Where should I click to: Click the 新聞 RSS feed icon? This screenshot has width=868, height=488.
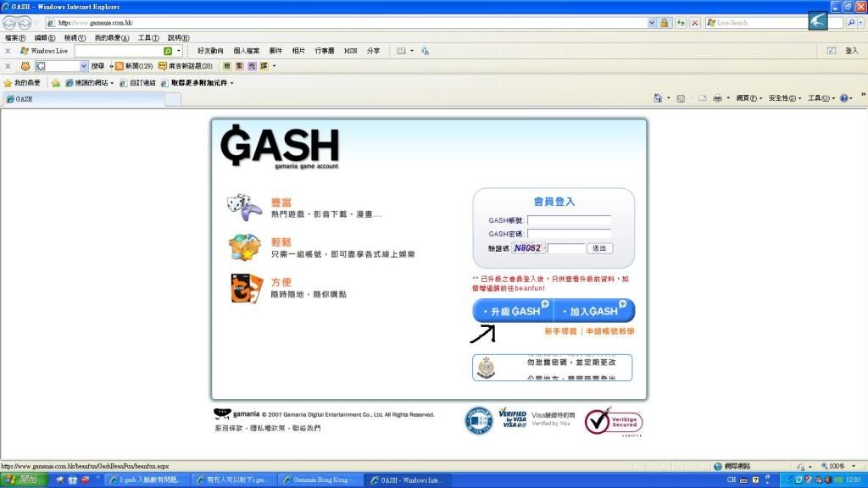[x=120, y=66]
